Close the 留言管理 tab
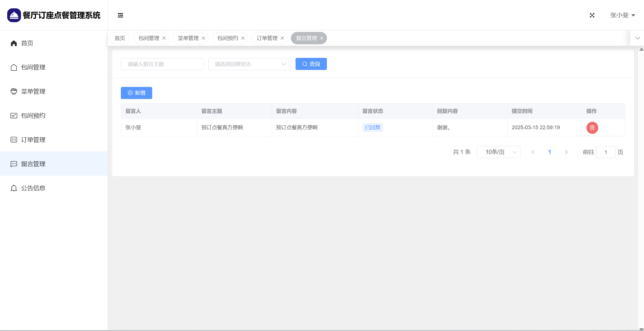Image resolution: width=644 pixels, height=331 pixels. pos(322,38)
